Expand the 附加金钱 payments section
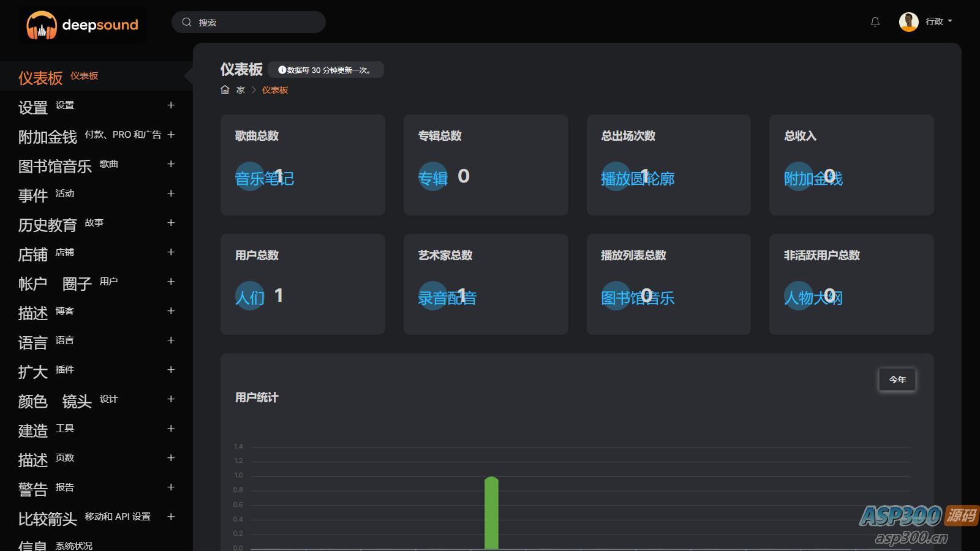The height and width of the screenshot is (551, 980). 171,135
